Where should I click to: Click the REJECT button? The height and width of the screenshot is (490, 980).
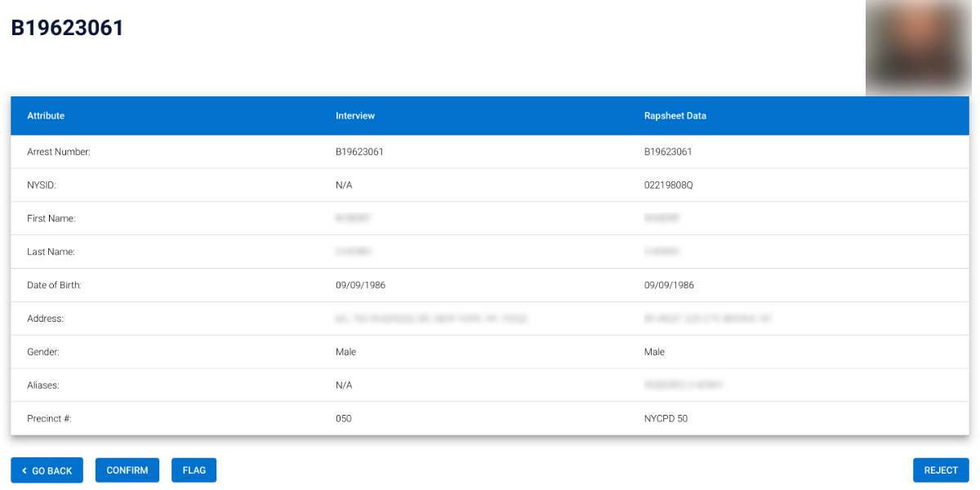coord(940,470)
